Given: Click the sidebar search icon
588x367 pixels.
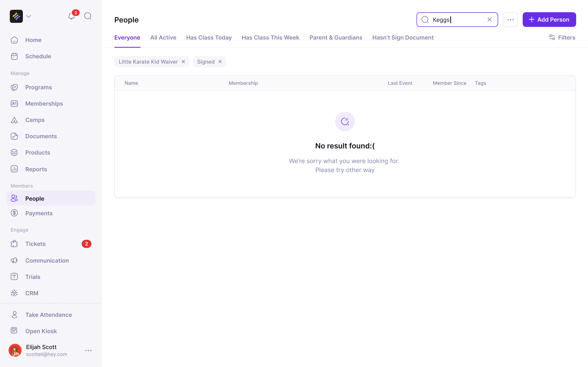Looking at the screenshot, I should coord(88,16).
